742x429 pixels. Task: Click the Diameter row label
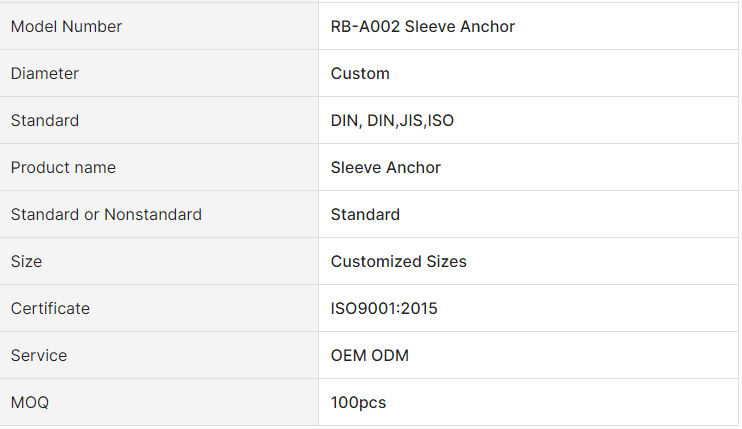pyautogui.click(x=45, y=74)
